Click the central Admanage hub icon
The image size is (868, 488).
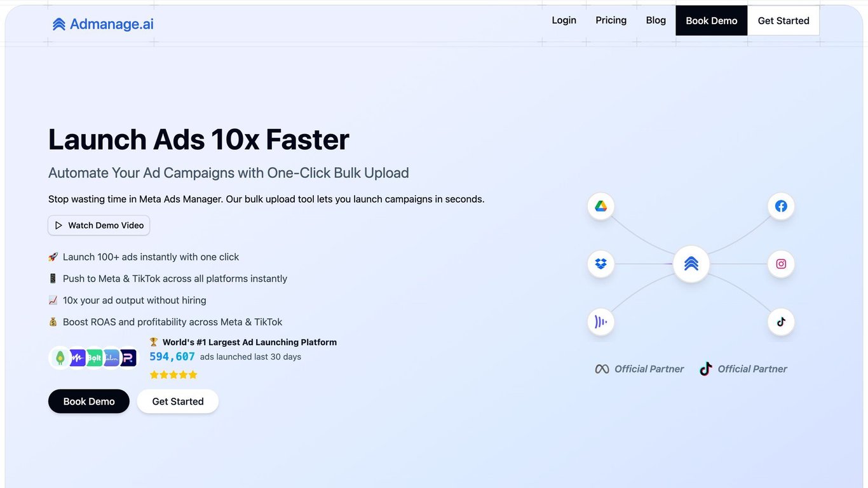(691, 264)
